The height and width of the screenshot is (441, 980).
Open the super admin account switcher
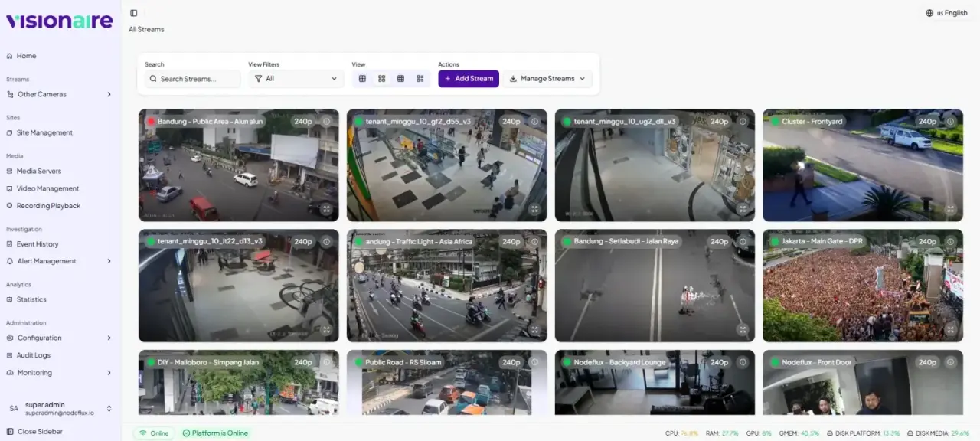click(60, 409)
